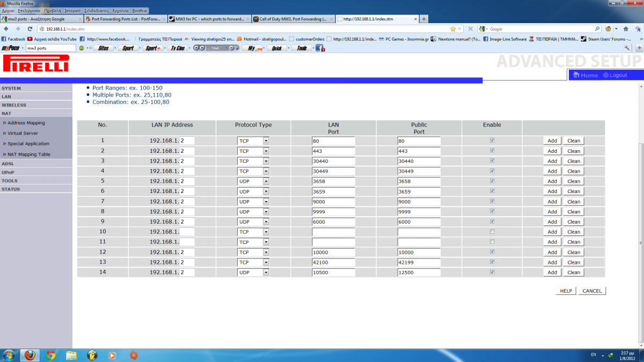Click Clean button for rule 14
Screen dimensions: 644x362
point(574,272)
